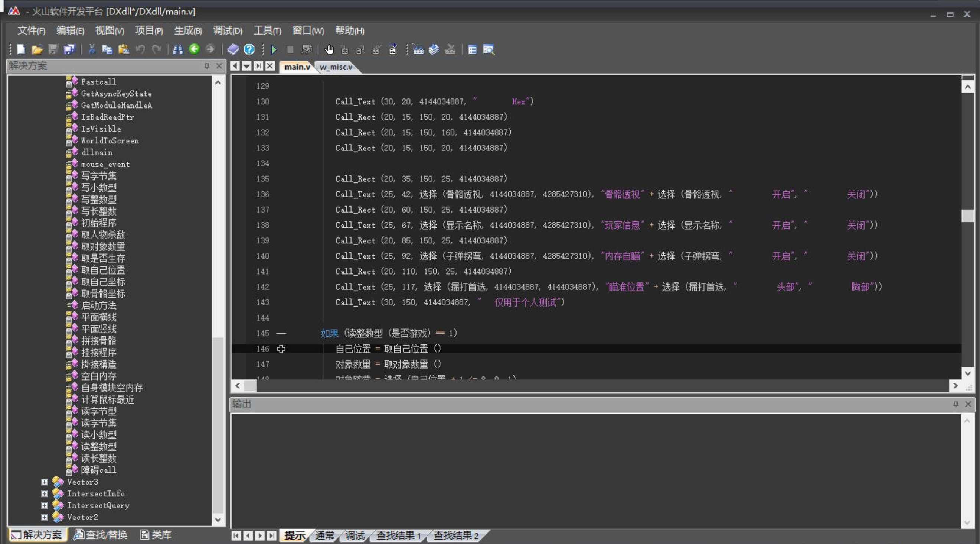Screen dimensions: 980x544
Task: Start running with the play icon
Action: click(274, 49)
